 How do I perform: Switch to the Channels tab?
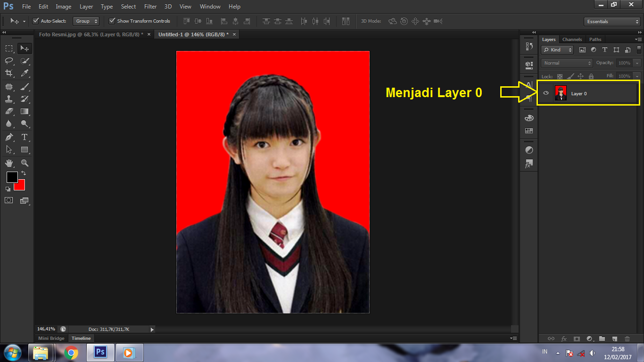pos(572,40)
